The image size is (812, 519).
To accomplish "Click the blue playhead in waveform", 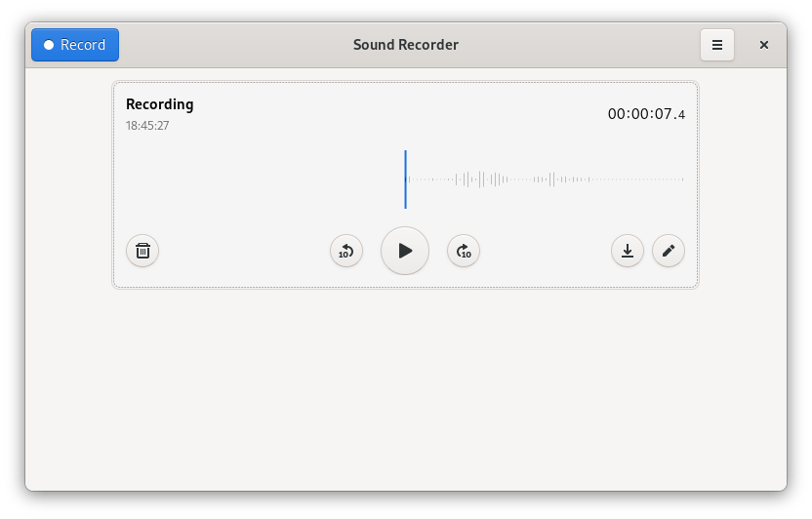I will pos(405,180).
